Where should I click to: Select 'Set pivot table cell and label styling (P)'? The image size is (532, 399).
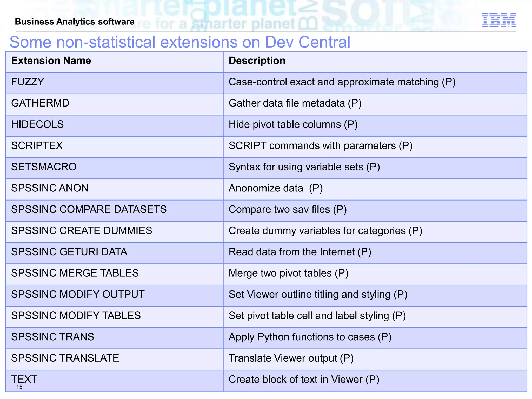tap(317, 316)
